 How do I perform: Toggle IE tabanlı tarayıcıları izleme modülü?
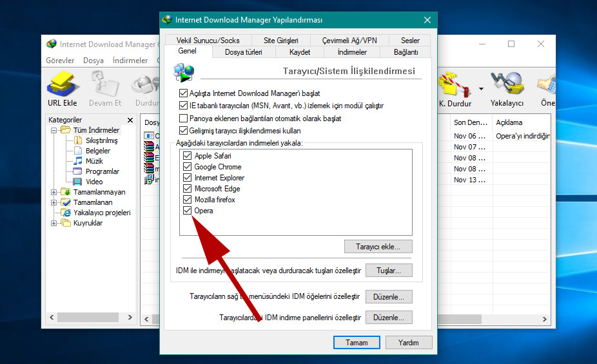pos(183,106)
